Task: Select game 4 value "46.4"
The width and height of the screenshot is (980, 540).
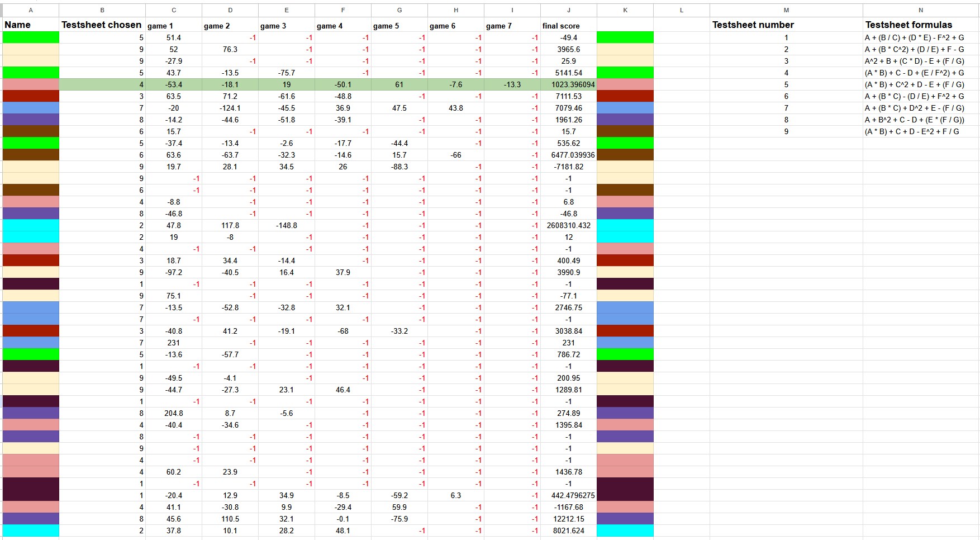Action: click(x=343, y=390)
